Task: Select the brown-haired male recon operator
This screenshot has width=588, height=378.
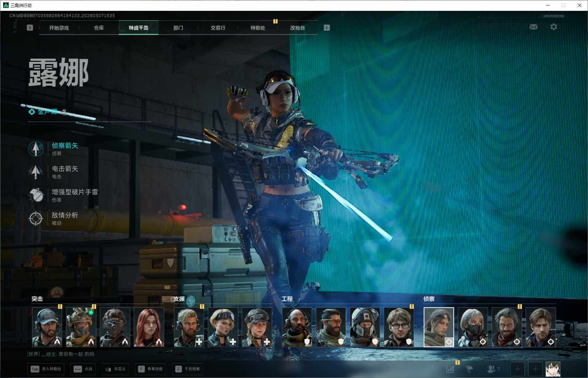Action: 541,327
